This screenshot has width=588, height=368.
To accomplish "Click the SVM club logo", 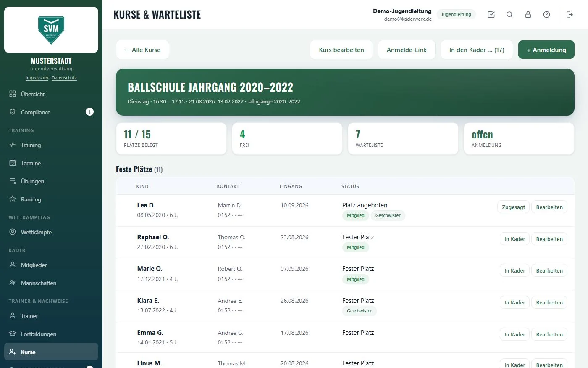I will coord(51,30).
